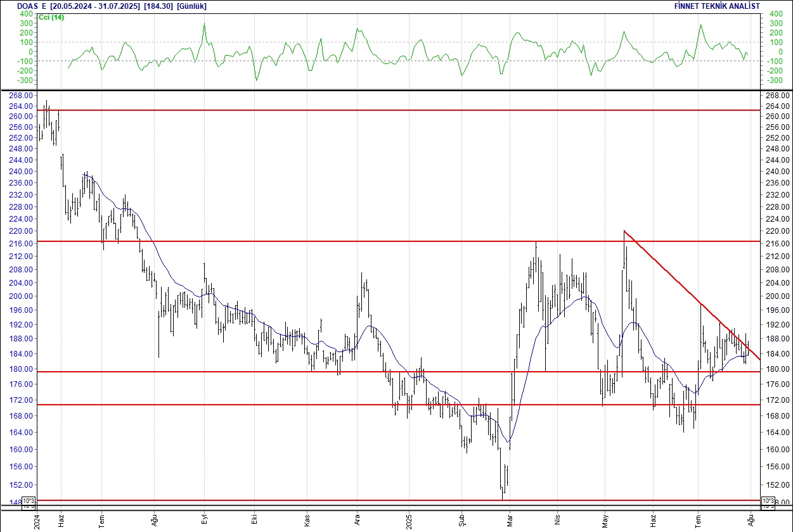Click the last price value [184.30]
Viewport: 793px width, 532px height.
(x=159, y=6)
